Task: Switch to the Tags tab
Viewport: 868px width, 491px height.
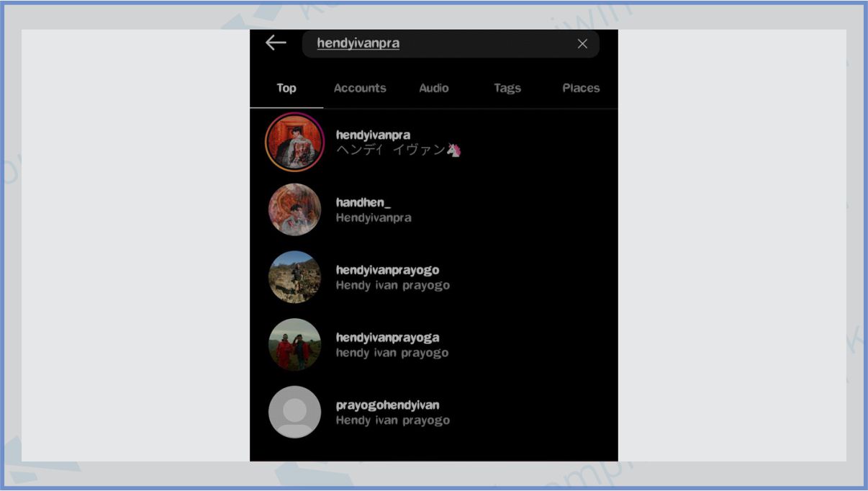Action: (507, 88)
